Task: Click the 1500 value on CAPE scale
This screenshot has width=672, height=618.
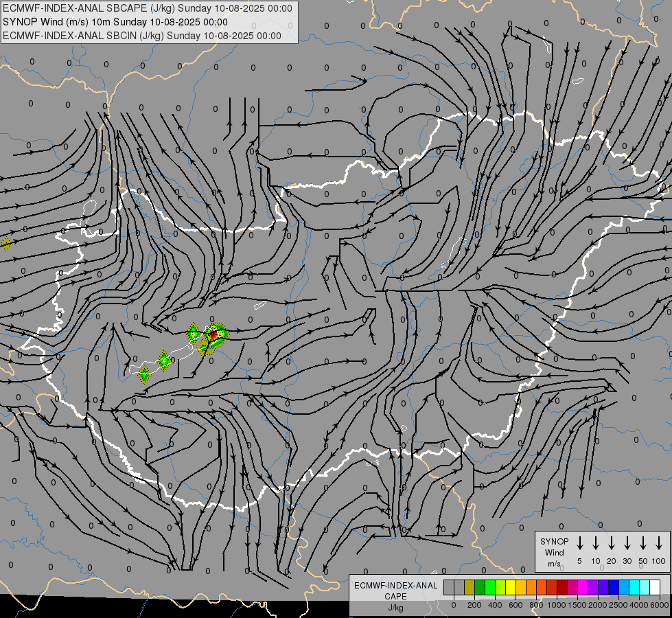Action: pyautogui.click(x=577, y=605)
